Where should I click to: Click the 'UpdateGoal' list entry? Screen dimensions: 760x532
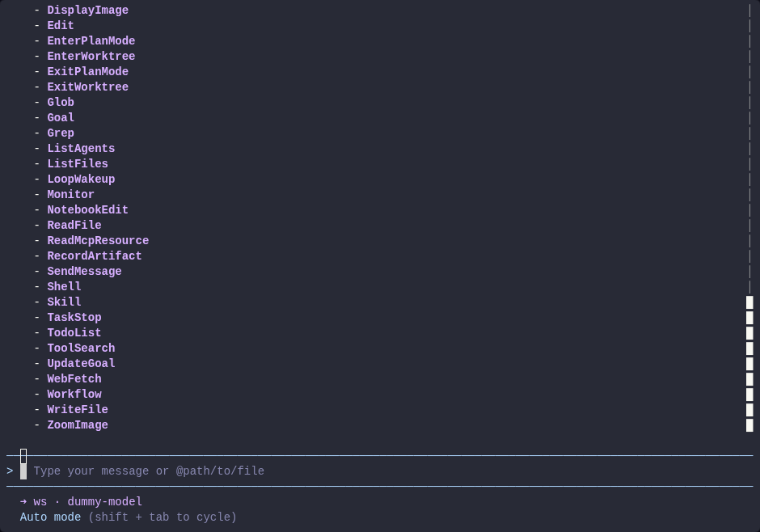pyautogui.click(x=81, y=363)
